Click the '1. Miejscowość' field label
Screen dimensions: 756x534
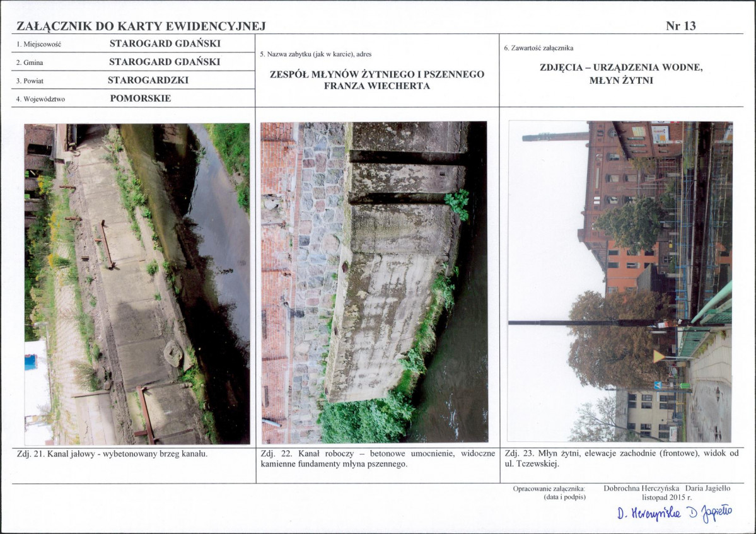(x=38, y=44)
